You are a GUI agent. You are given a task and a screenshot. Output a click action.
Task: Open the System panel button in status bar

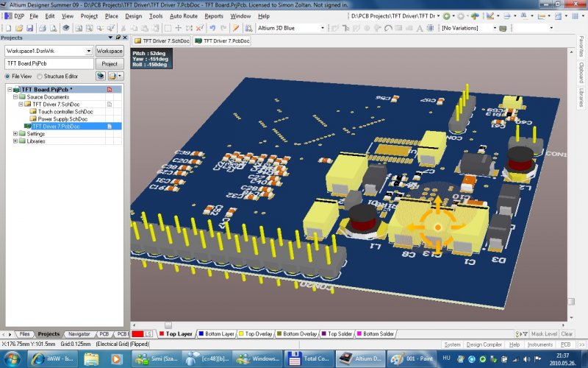[x=452, y=344]
